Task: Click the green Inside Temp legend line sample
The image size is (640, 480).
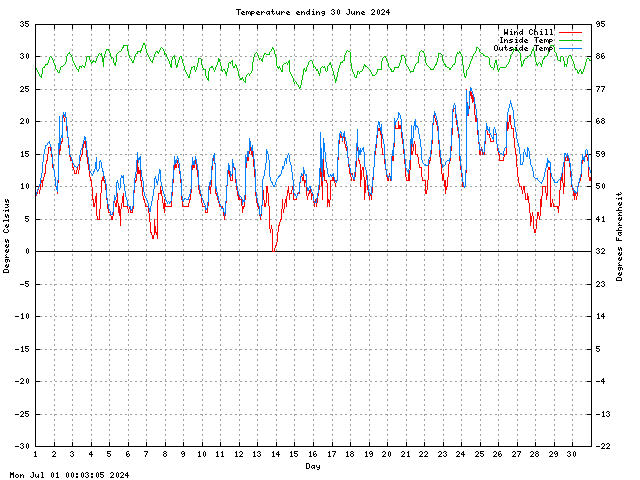Action: tap(570, 40)
